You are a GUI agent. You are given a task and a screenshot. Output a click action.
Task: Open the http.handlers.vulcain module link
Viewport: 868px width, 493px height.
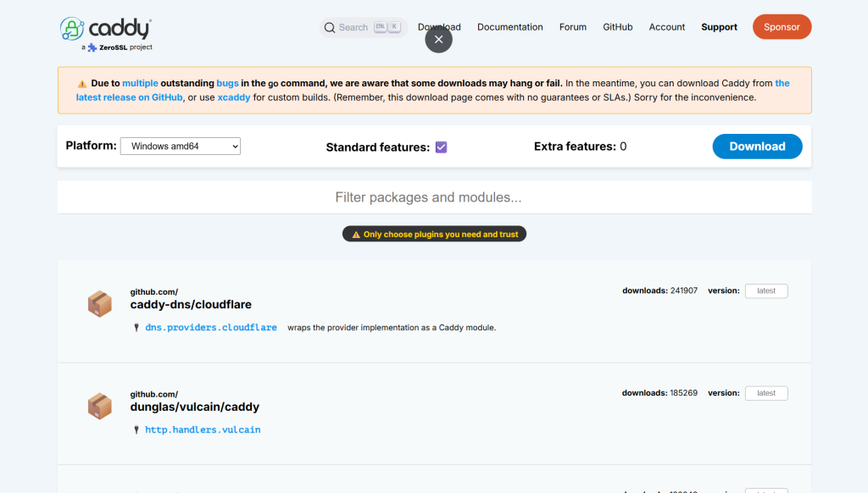(203, 430)
